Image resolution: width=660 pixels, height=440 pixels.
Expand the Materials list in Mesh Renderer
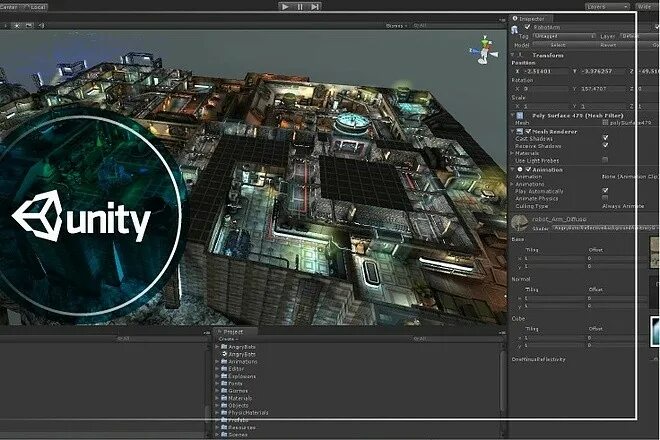pyautogui.click(x=512, y=153)
